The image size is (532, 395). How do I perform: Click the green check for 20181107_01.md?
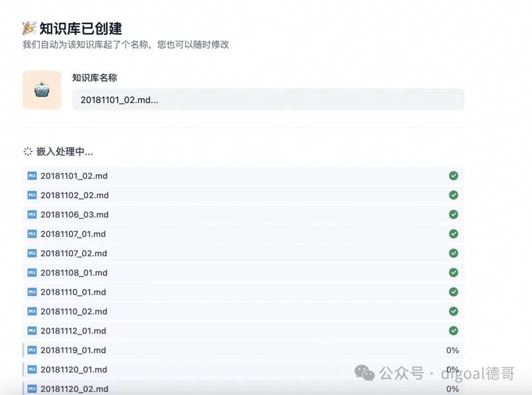tap(454, 234)
